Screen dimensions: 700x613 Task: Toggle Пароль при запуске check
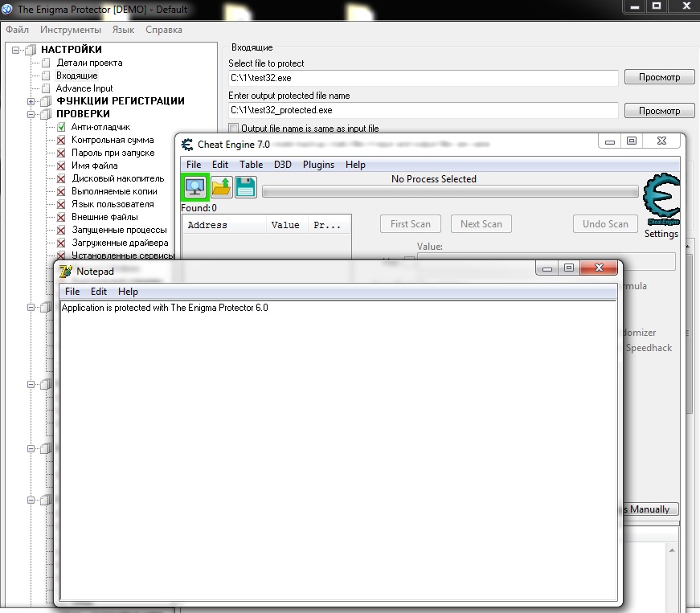(62, 153)
